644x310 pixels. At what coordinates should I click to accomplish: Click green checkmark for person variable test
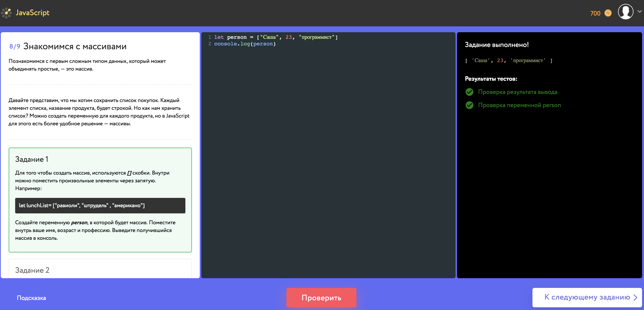click(469, 105)
